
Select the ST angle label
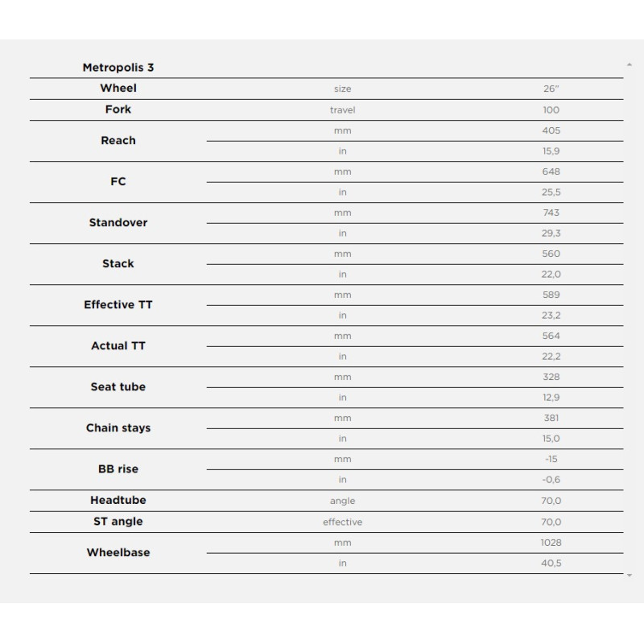tap(118, 522)
